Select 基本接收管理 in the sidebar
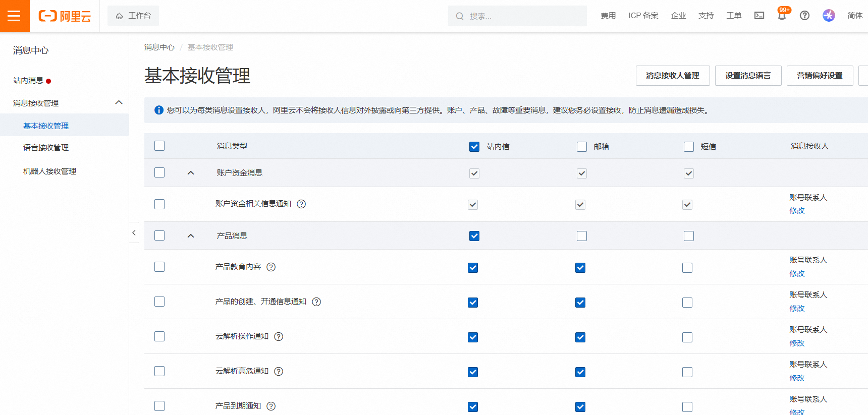 (46, 126)
